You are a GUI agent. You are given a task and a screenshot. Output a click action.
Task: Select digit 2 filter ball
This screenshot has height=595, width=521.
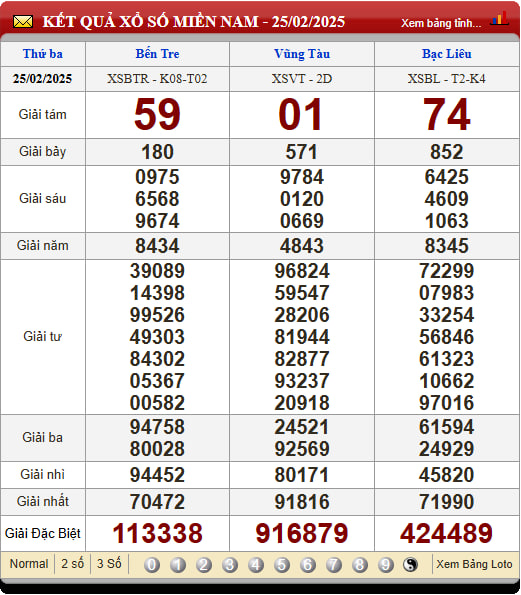[204, 565]
